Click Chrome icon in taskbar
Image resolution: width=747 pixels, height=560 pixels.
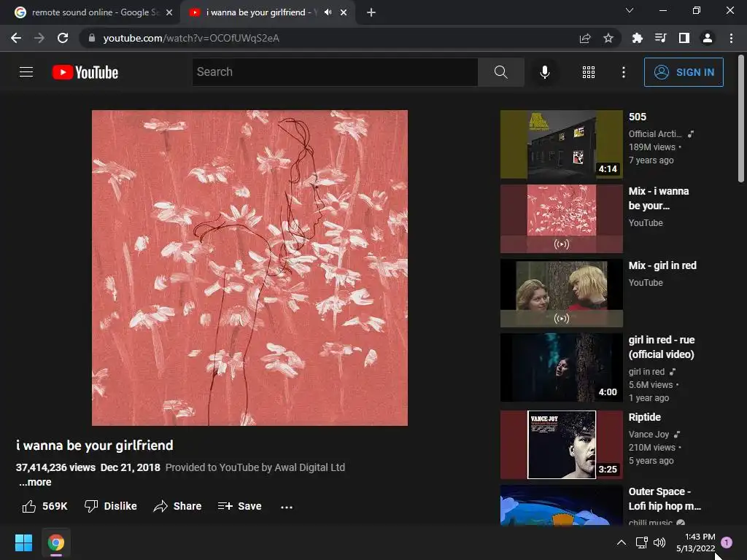point(55,542)
